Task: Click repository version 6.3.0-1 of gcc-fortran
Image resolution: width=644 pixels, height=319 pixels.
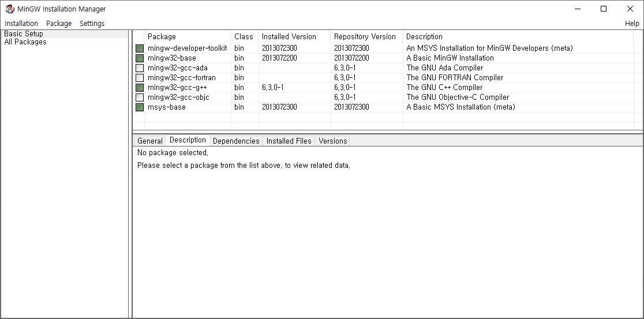Action: tap(345, 78)
